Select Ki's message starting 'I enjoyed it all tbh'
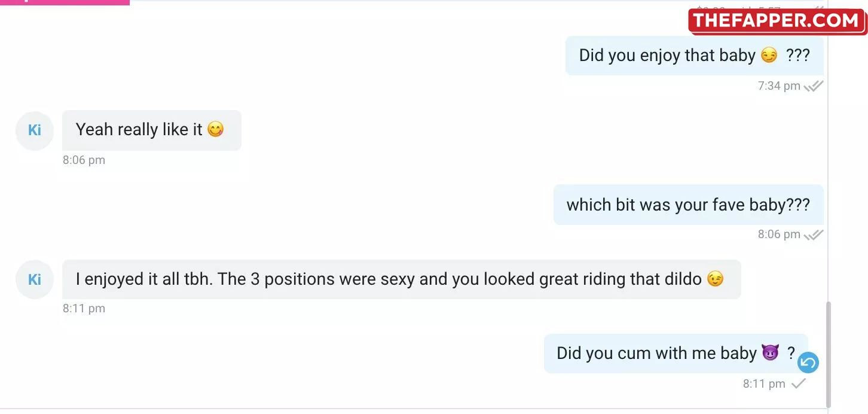 tap(402, 279)
